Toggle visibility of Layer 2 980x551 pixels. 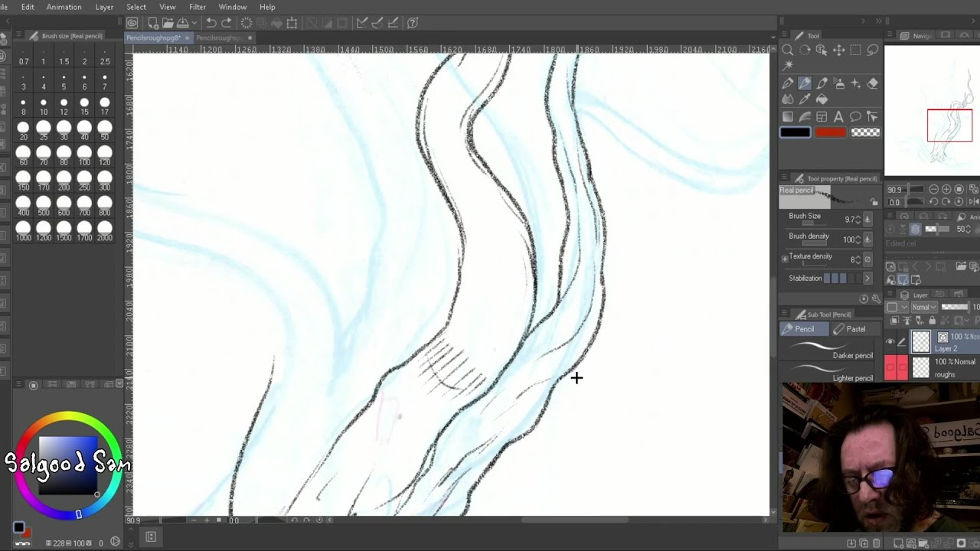pos(890,342)
